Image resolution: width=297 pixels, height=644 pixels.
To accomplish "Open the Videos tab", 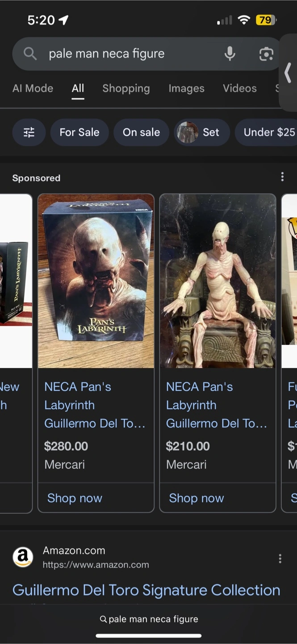I will [240, 89].
